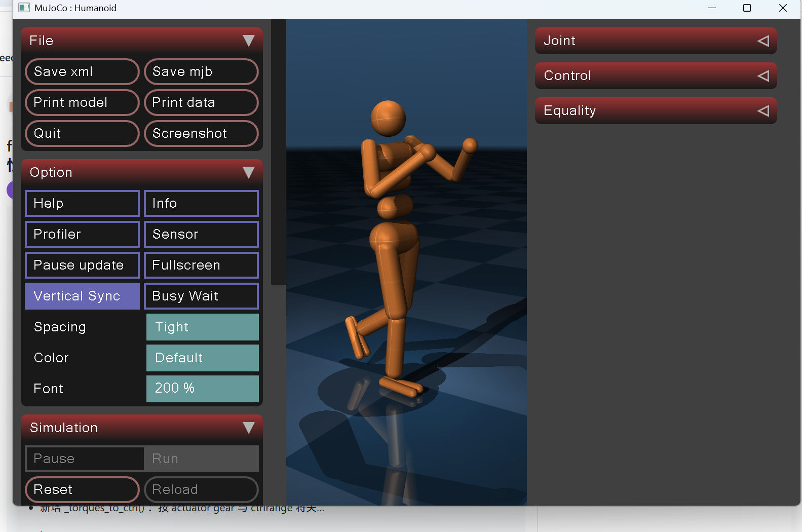Viewport: 802px width, 532px height.
Task: Click the Print data button
Action: [201, 102]
